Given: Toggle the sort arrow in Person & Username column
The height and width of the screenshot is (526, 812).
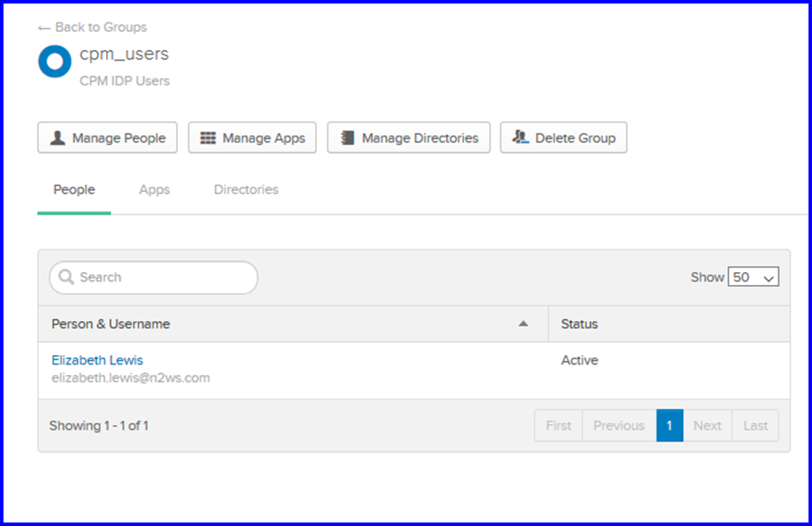Looking at the screenshot, I should pyautogui.click(x=523, y=324).
